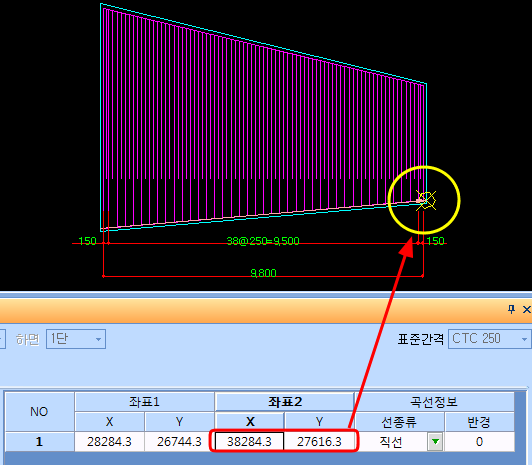Screen dimensions: 532x465
Task: Click the pin icon on panel header
Action: (511, 309)
